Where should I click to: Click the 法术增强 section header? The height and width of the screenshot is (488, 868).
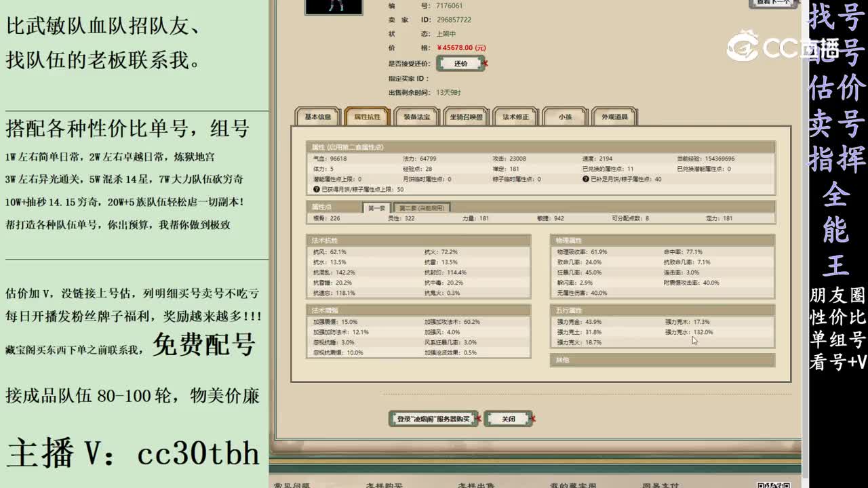click(418, 310)
